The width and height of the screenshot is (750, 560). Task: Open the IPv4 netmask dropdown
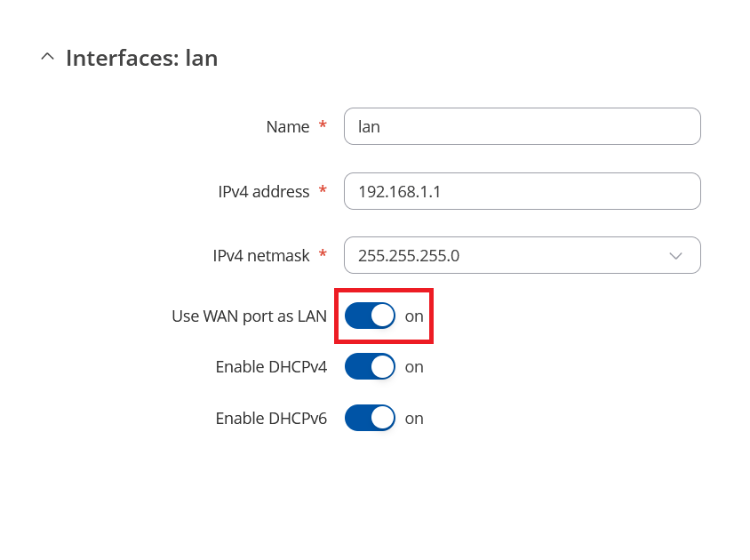[x=522, y=255]
